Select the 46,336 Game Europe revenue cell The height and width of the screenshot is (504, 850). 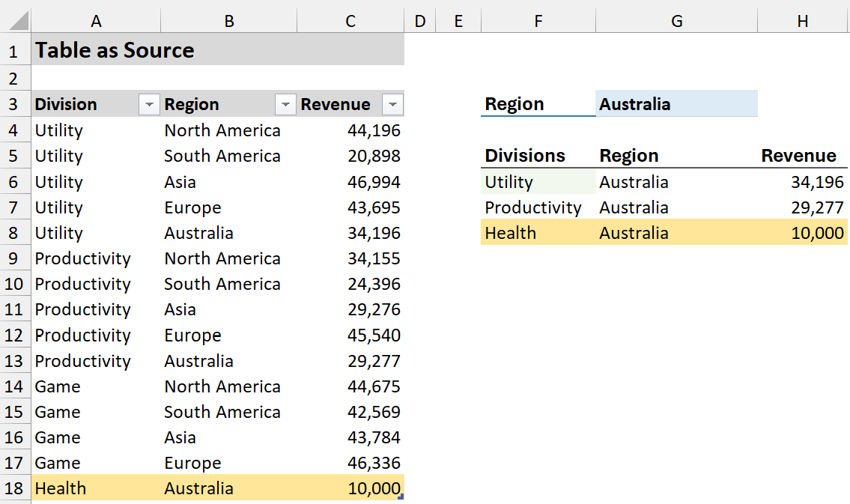[x=350, y=463]
